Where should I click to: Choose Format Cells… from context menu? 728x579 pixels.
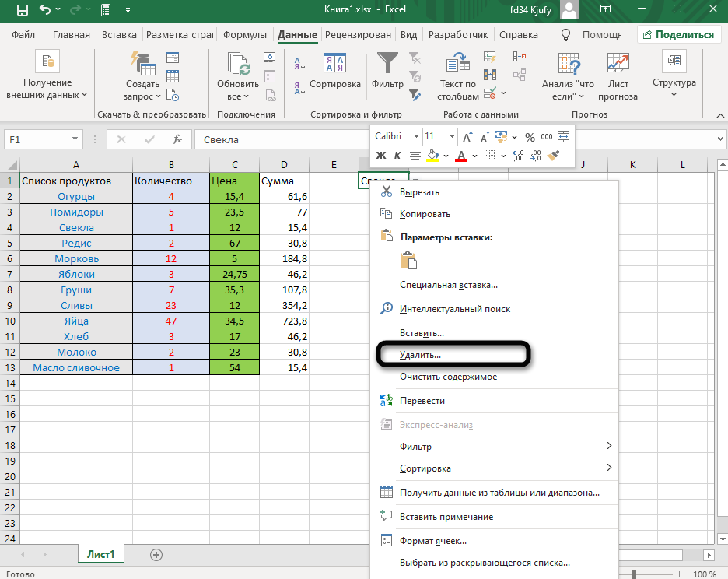[432, 540]
